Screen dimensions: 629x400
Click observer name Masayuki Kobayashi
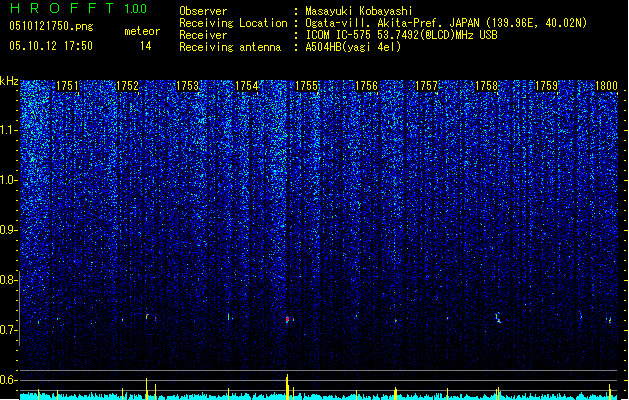[x=359, y=11]
